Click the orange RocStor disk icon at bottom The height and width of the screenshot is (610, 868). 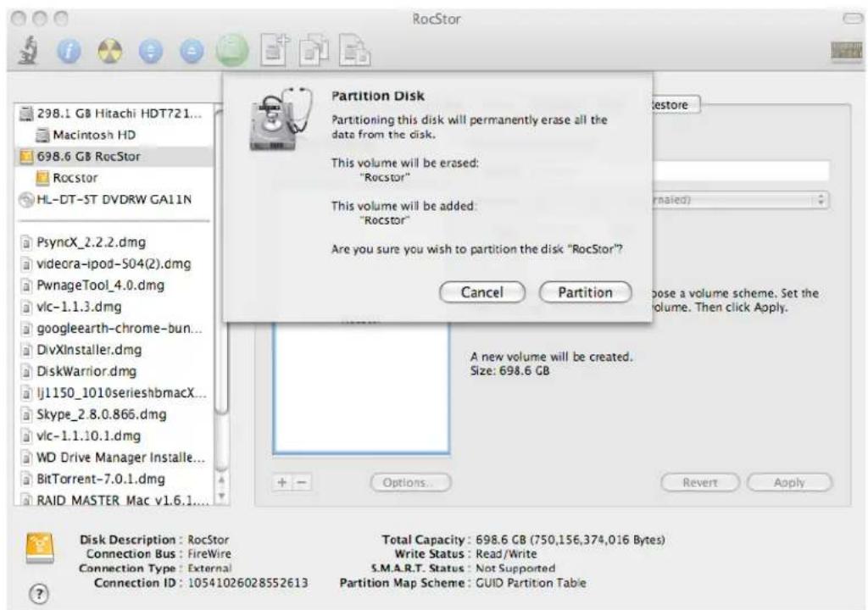pos(40,547)
